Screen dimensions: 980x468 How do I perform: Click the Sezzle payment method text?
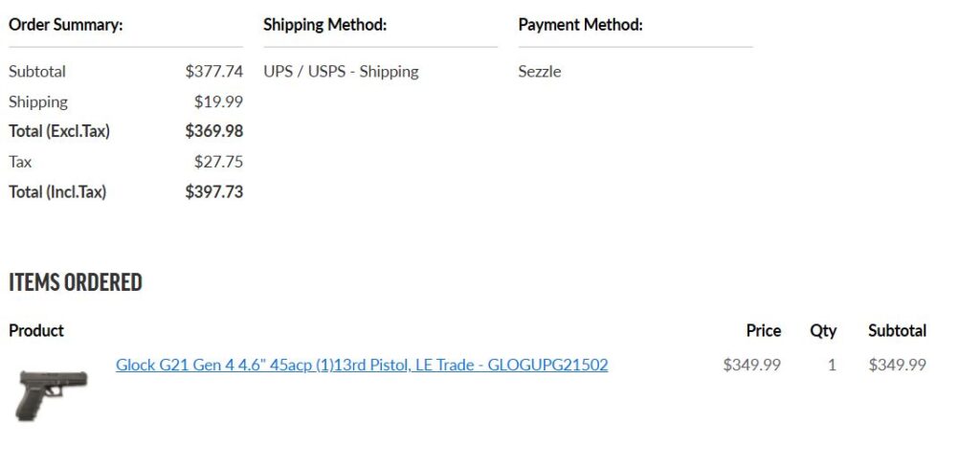pyautogui.click(x=540, y=71)
